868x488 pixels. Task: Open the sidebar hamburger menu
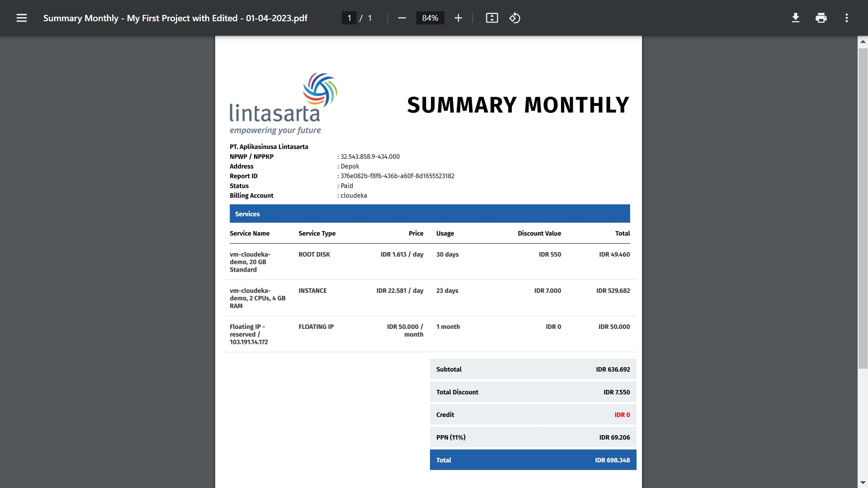click(x=22, y=18)
